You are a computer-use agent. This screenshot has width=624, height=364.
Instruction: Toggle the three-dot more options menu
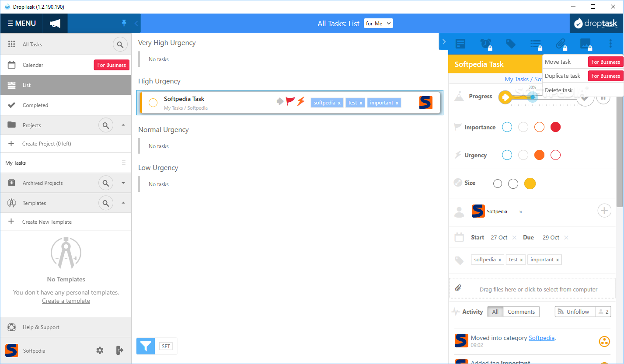point(610,44)
